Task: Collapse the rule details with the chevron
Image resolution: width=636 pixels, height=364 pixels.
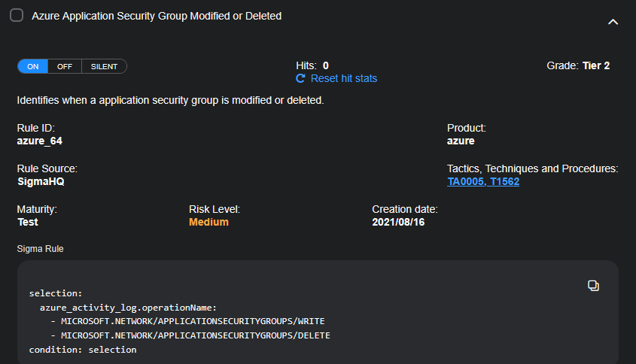Action: (x=613, y=22)
